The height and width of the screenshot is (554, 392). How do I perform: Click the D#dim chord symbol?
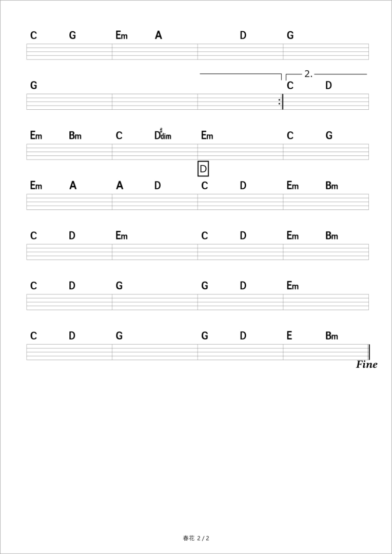(162, 135)
